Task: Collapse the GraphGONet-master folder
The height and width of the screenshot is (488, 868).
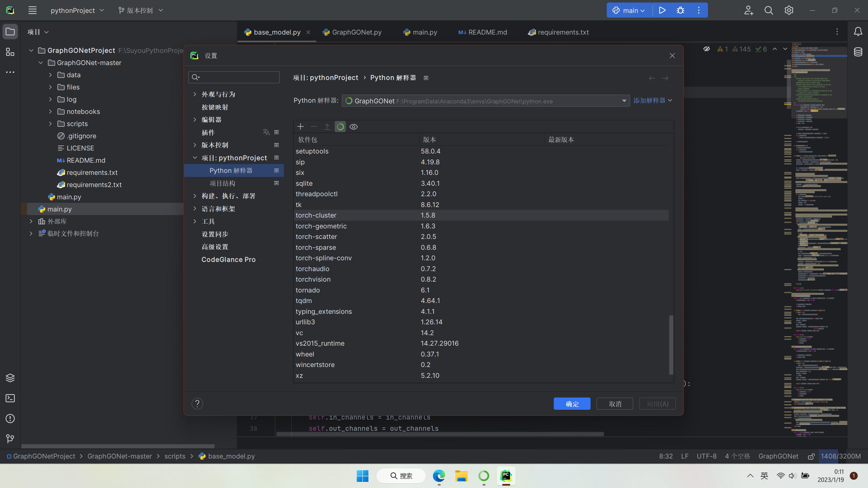Action: pyautogui.click(x=41, y=62)
